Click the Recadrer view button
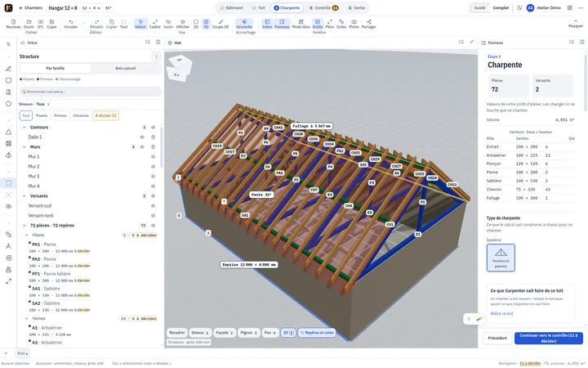Viewport: 588px width, 368px height. coord(176,333)
